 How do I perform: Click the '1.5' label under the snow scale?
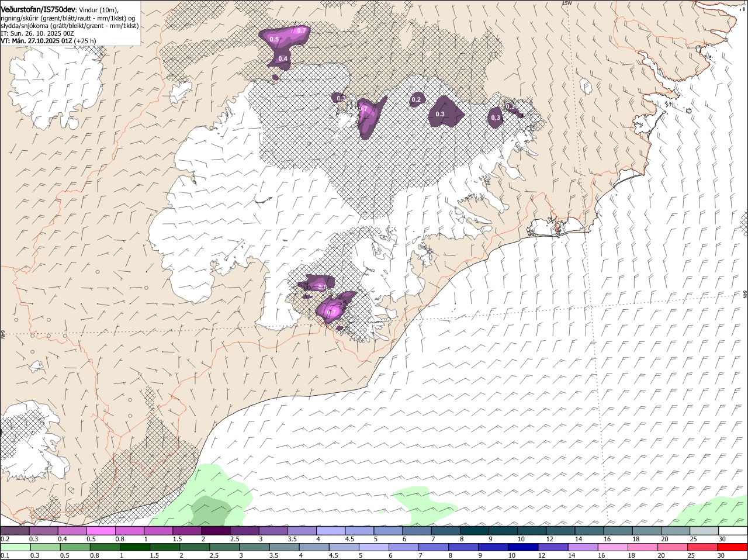click(x=176, y=539)
